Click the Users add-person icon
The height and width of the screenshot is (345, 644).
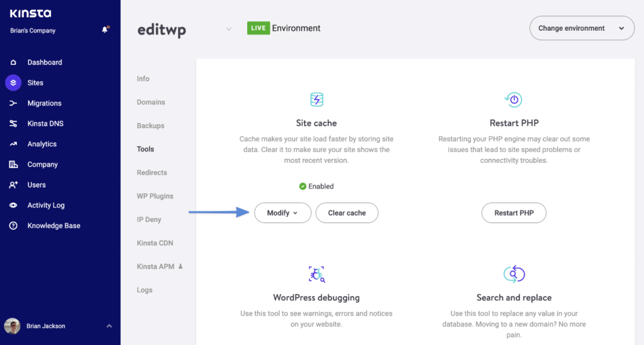tap(13, 185)
